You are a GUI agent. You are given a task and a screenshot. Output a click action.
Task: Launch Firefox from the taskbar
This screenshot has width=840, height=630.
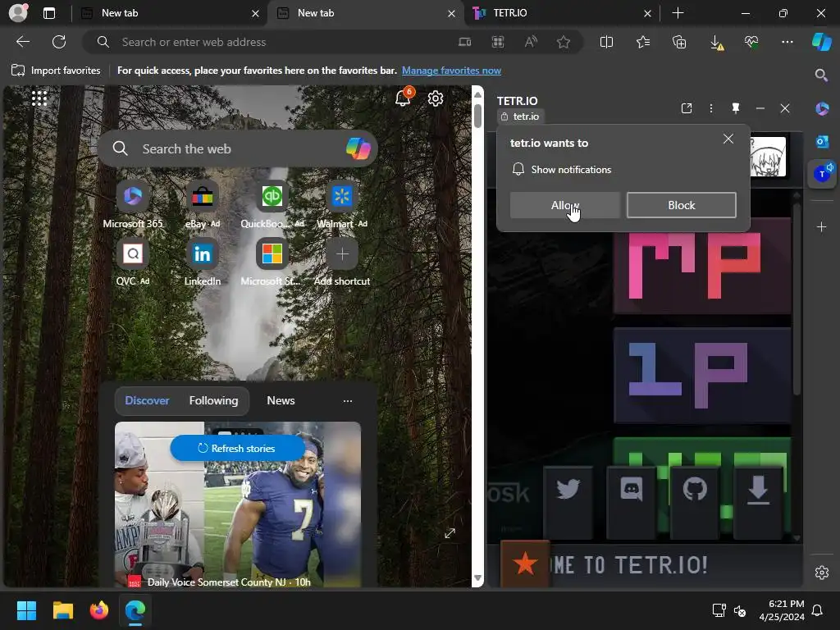tap(99, 610)
